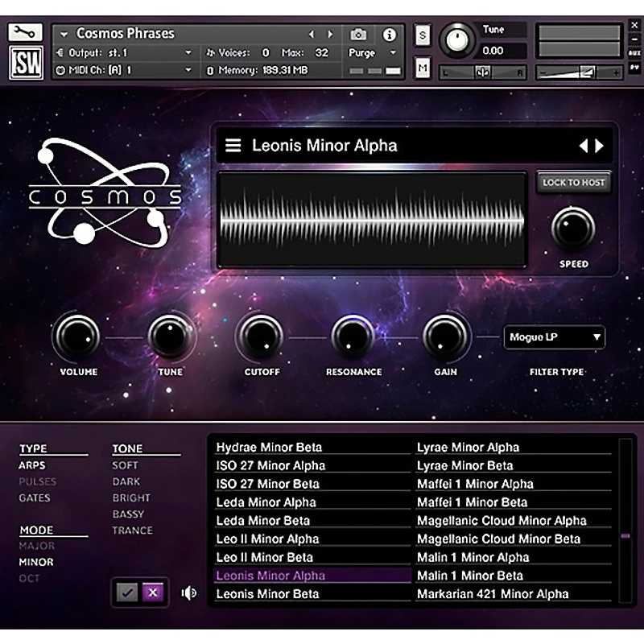Screen dimensions: 644x644
Task: Click the MIDI channel icon
Action: pos(60,71)
